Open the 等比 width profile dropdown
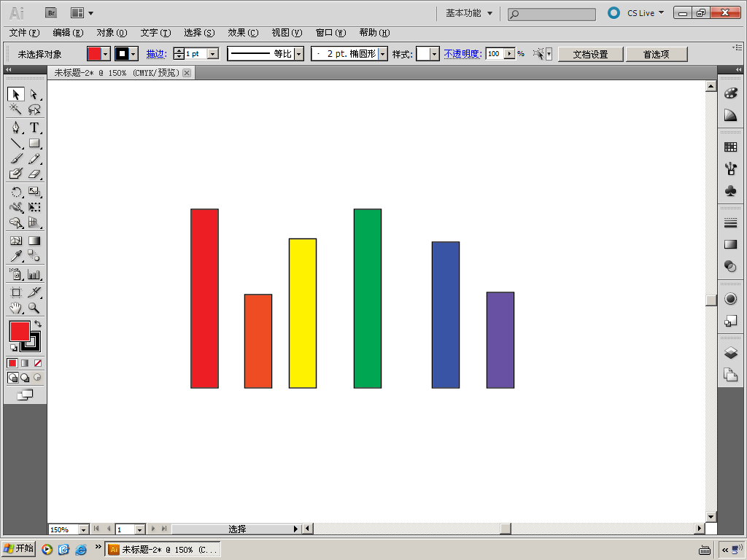This screenshot has width=747, height=560. [298, 54]
